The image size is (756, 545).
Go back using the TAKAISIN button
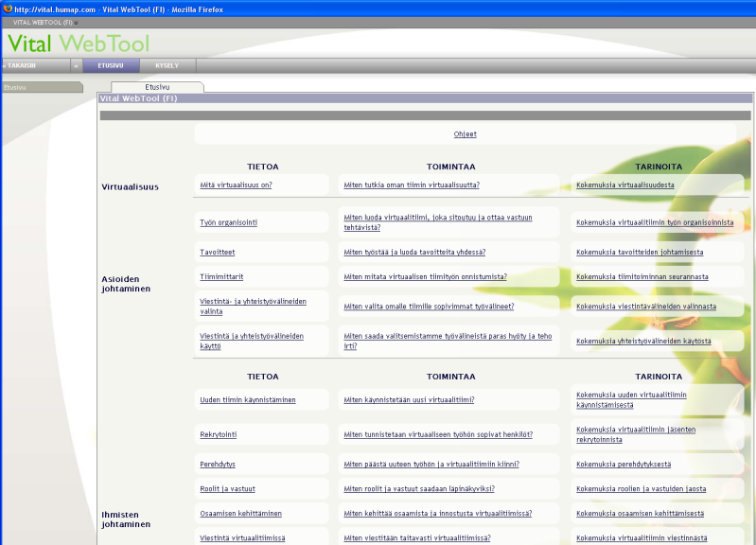36,65
